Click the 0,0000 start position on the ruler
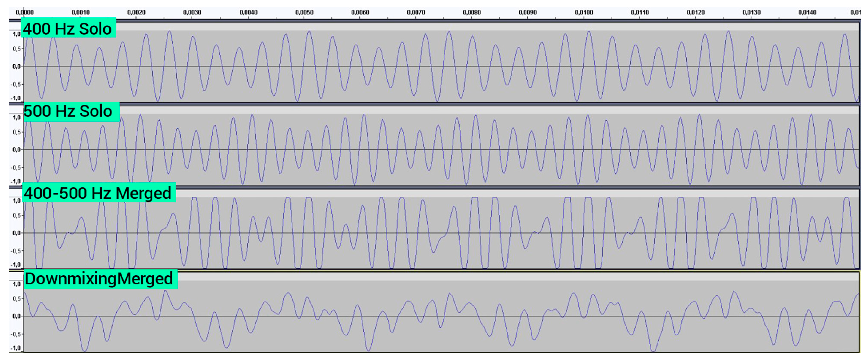The image size is (868, 360). pos(24,13)
